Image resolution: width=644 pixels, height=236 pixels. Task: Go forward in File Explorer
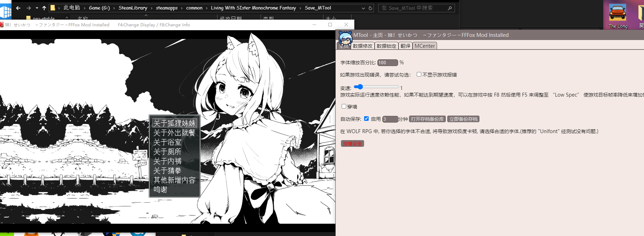[x=29, y=8]
